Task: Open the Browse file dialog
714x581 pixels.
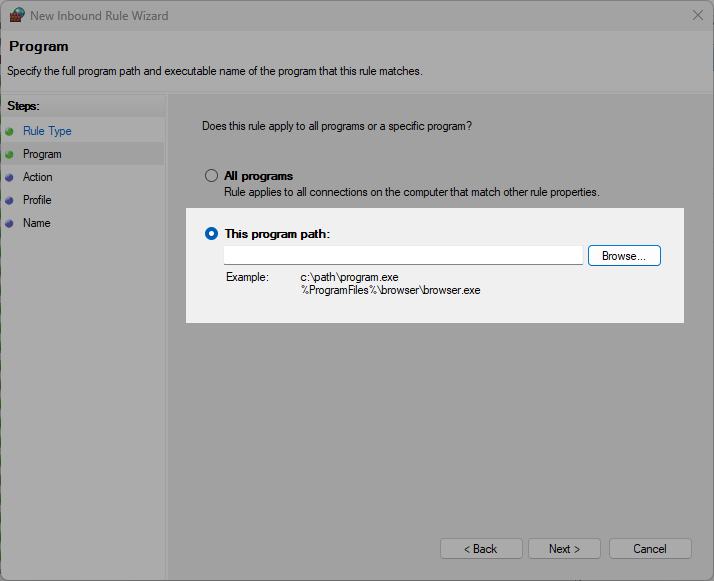Action: pyautogui.click(x=624, y=255)
